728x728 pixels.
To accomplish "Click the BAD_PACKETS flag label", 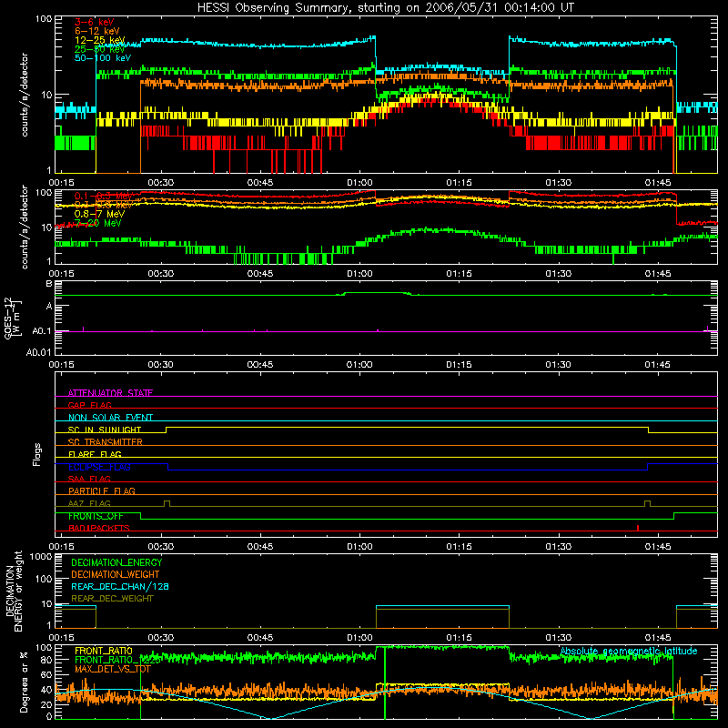I will coord(99,528).
